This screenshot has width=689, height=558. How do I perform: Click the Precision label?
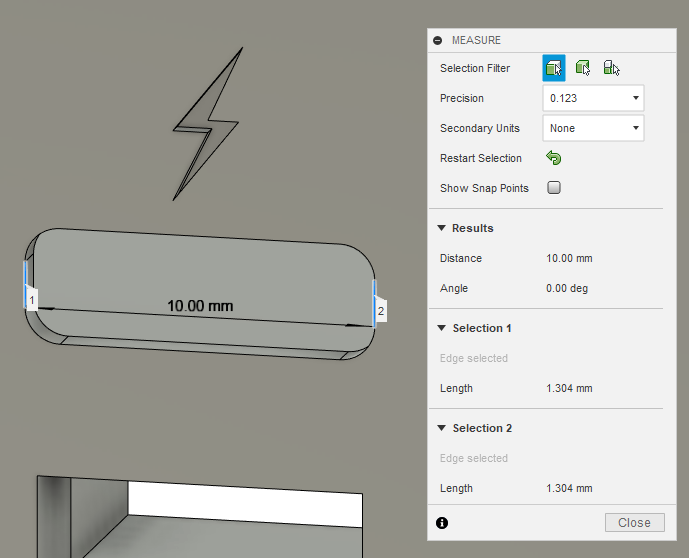[x=462, y=98]
